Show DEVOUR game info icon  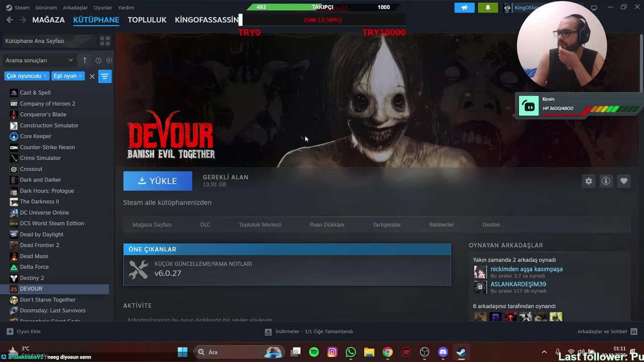coord(606,181)
